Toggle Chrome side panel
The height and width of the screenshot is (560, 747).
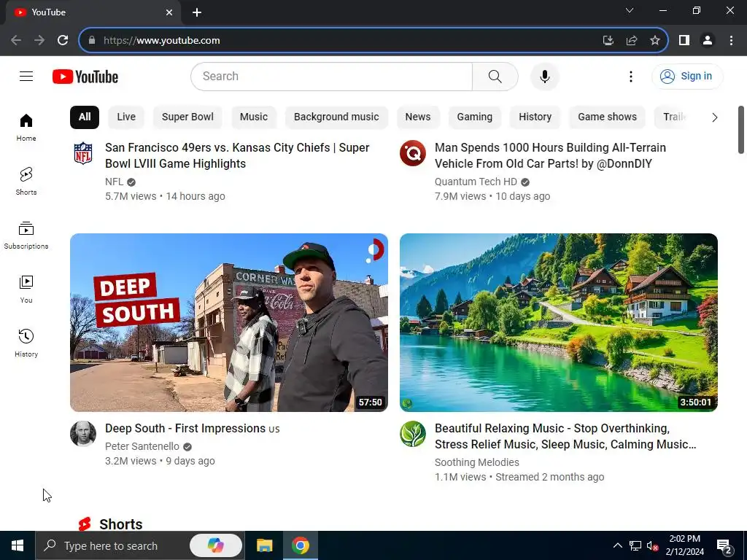pos(684,41)
